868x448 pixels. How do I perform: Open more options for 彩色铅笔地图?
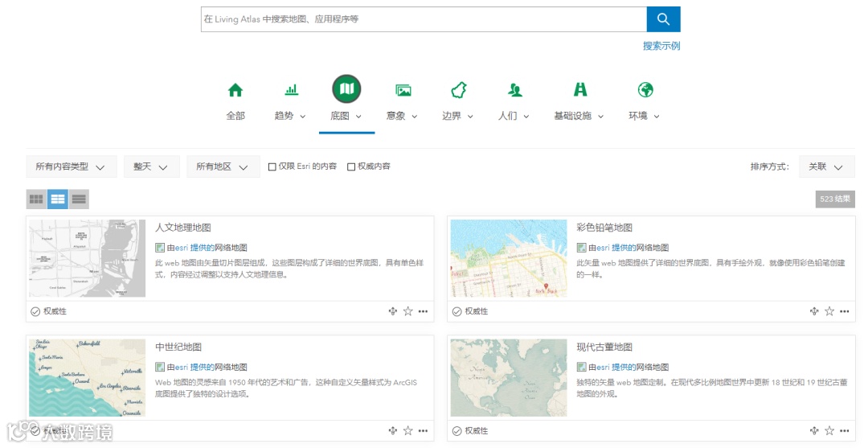[x=844, y=312]
